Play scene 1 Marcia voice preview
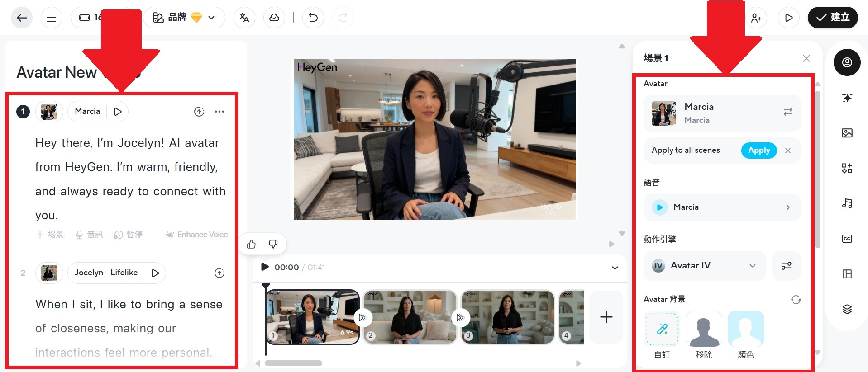This screenshot has width=868, height=372. click(x=118, y=112)
